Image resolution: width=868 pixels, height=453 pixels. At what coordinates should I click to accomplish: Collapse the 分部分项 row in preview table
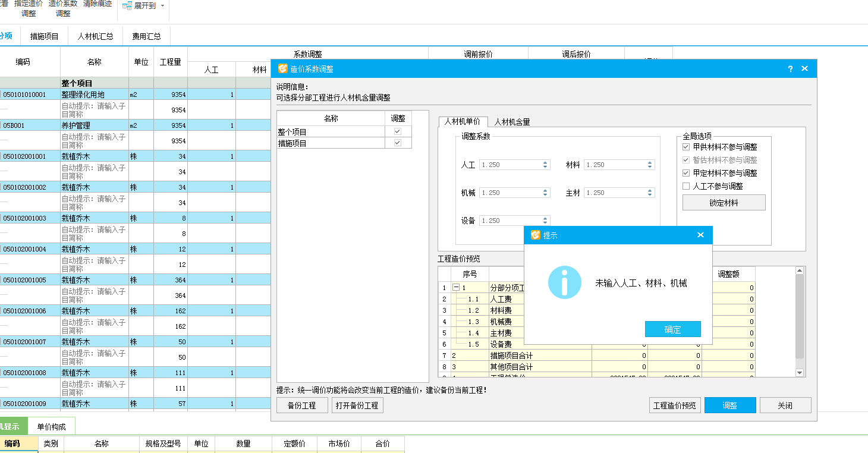pyautogui.click(x=456, y=288)
